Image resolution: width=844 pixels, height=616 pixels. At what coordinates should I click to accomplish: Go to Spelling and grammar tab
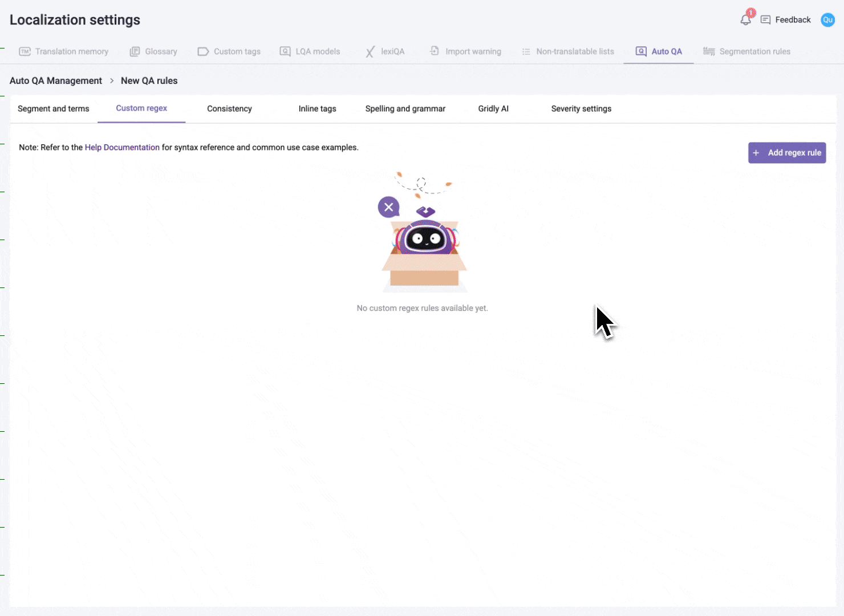[405, 109]
